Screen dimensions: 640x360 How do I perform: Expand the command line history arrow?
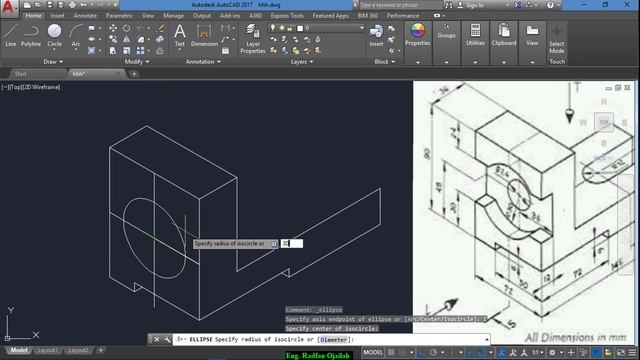(487, 340)
